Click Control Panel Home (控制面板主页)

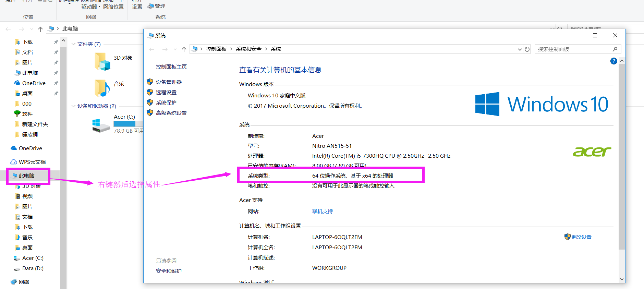171,67
